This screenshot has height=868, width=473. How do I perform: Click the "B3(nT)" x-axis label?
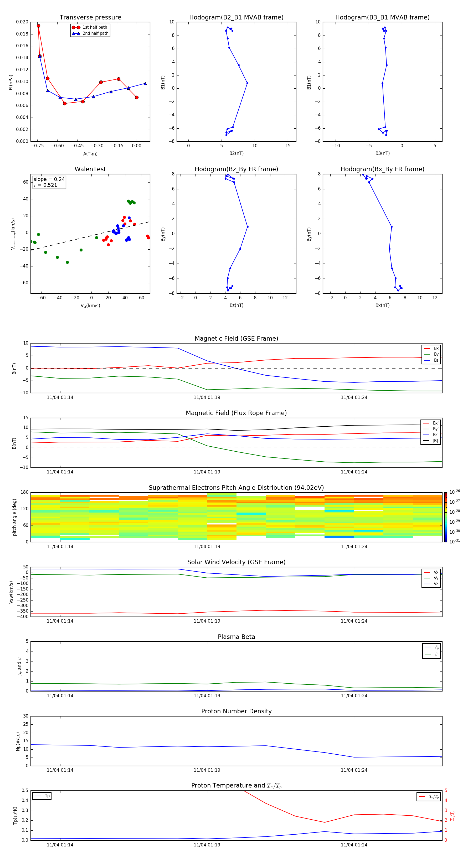pyautogui.click(x=382, y=154)
